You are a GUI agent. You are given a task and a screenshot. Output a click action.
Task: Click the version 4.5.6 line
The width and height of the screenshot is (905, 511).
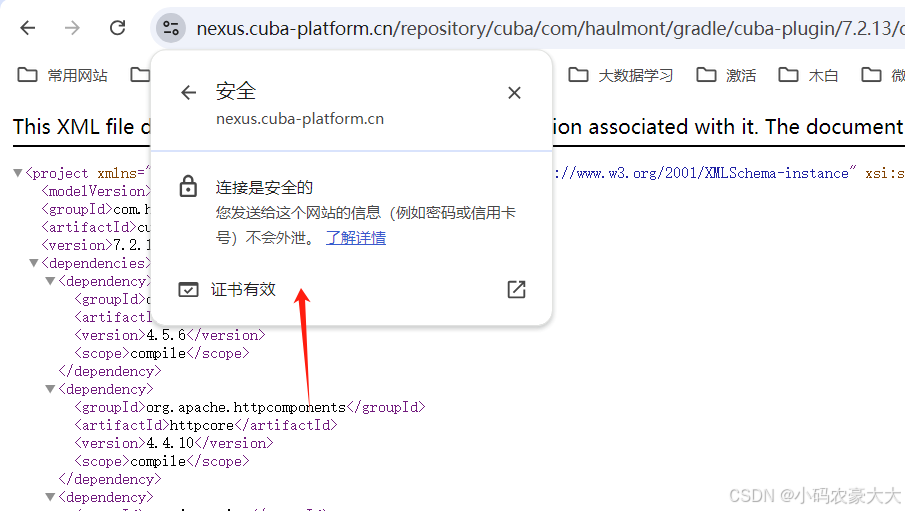tap(170, 335)
